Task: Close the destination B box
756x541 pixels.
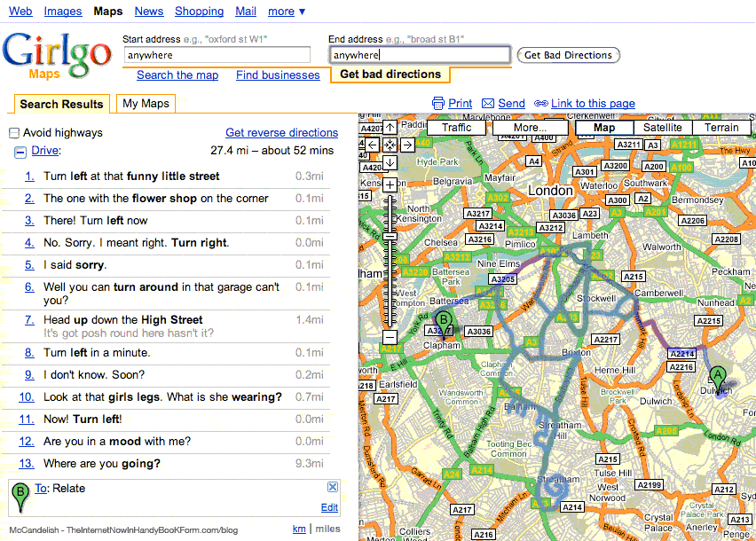Action: [x=333, y=487]
